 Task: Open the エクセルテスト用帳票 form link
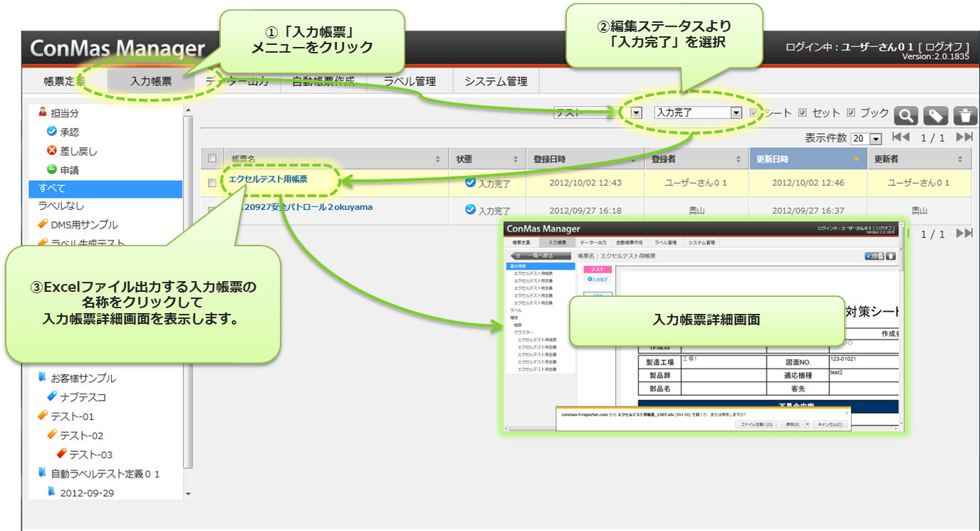tap(269, 179)
